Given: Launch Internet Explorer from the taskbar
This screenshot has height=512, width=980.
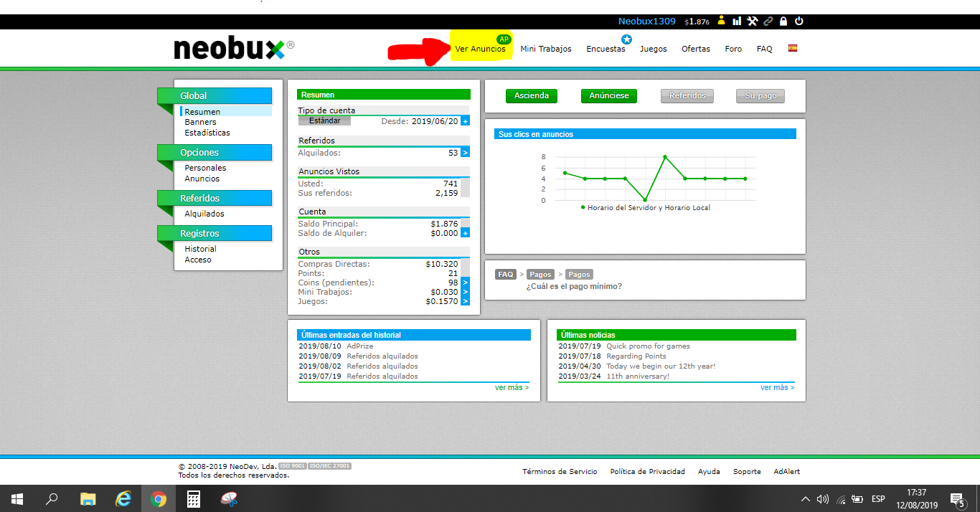Looking at the screenshot, I should pos(123,499).
